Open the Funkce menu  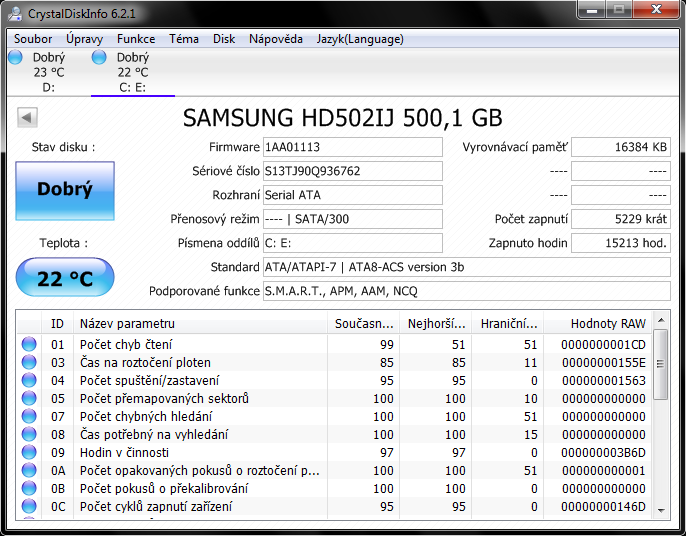pyautogui.click(x=135, y=39)
